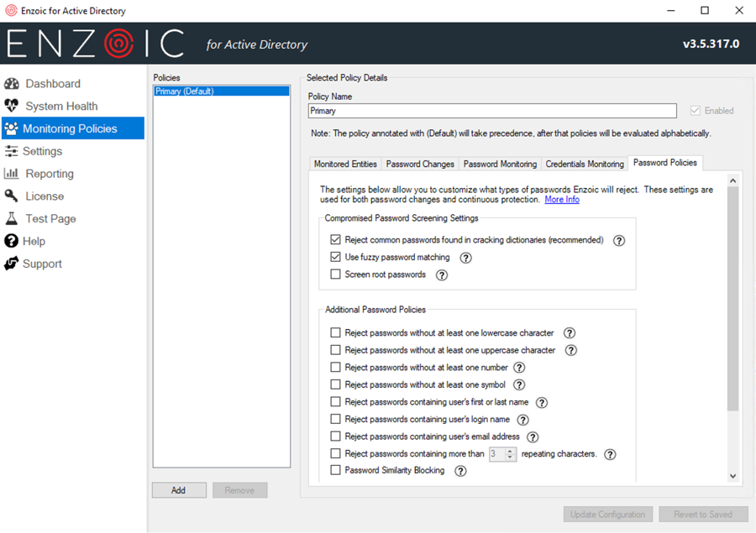Screen dimensions: 756x533
Task: Click the Add policy button
Action: click(x=179, y=490)
